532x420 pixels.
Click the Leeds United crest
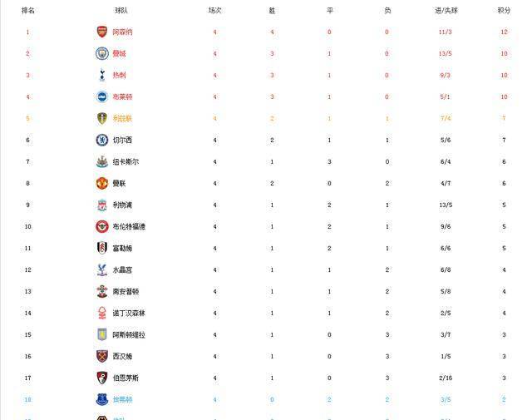[102, 118]
